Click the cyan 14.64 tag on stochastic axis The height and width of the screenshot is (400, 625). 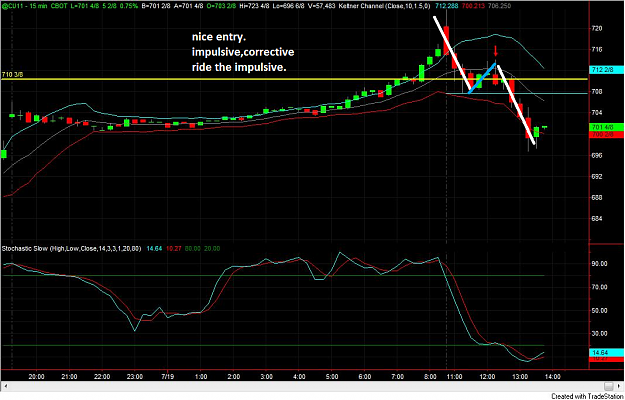[606, 353]
